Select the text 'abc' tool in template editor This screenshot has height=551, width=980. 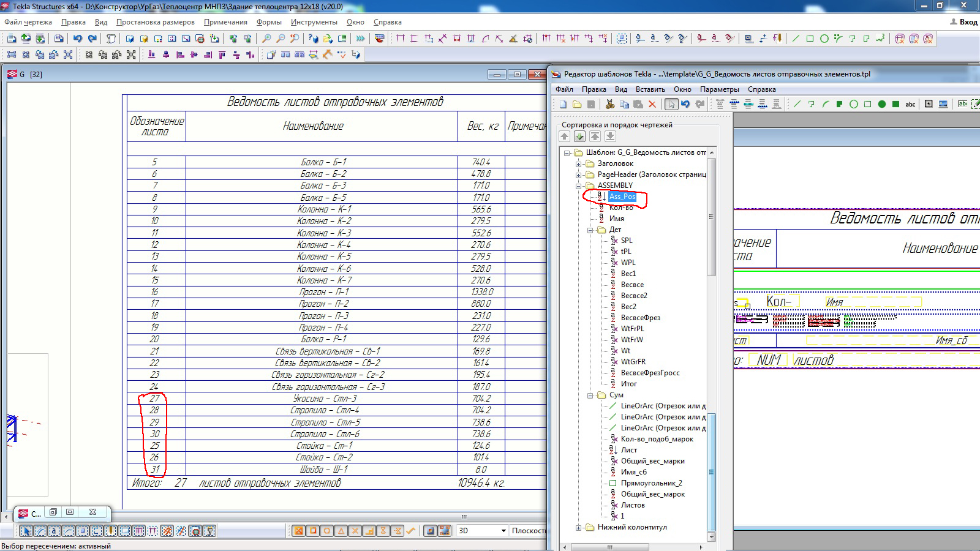pyautogui.click(x=910, y=104)
